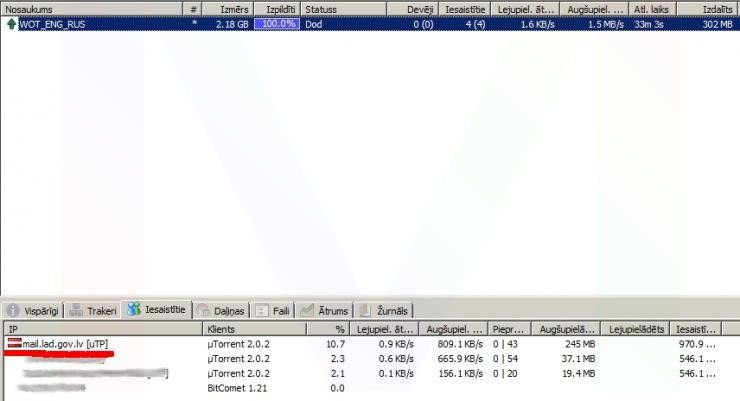Click the Vispārīgi tab info icon
740x401 pixels.
pyautogui.click(x=14, y=311)
